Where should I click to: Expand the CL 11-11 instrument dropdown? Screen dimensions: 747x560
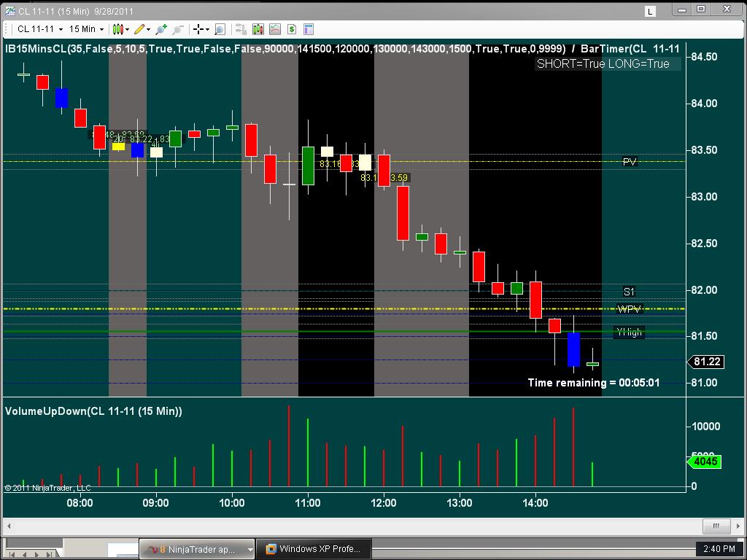click(x=61, y=29)
